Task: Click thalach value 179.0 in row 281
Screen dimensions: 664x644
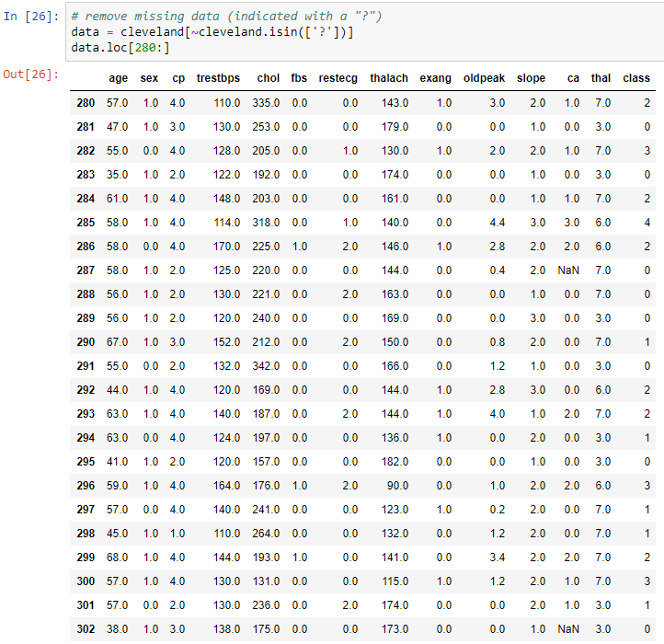Action: click(395, 127)
